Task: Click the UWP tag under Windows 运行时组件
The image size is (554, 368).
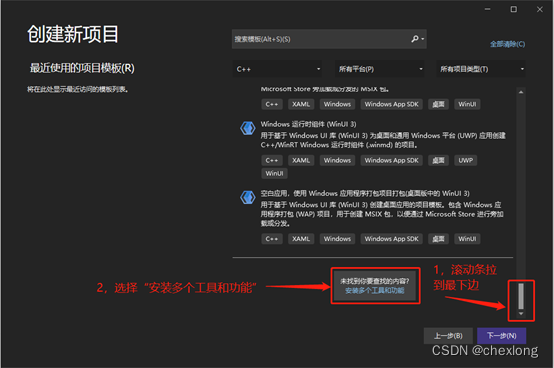Action: [465, 160]
